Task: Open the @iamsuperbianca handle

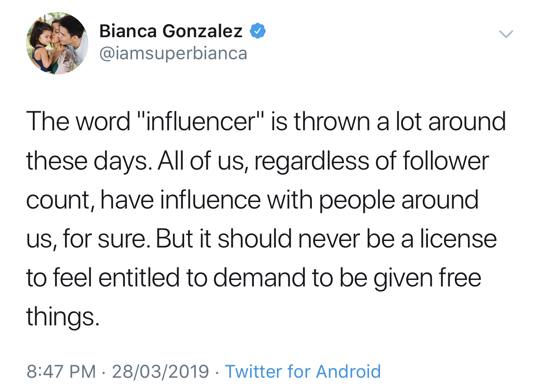Action: coord(173,54)
